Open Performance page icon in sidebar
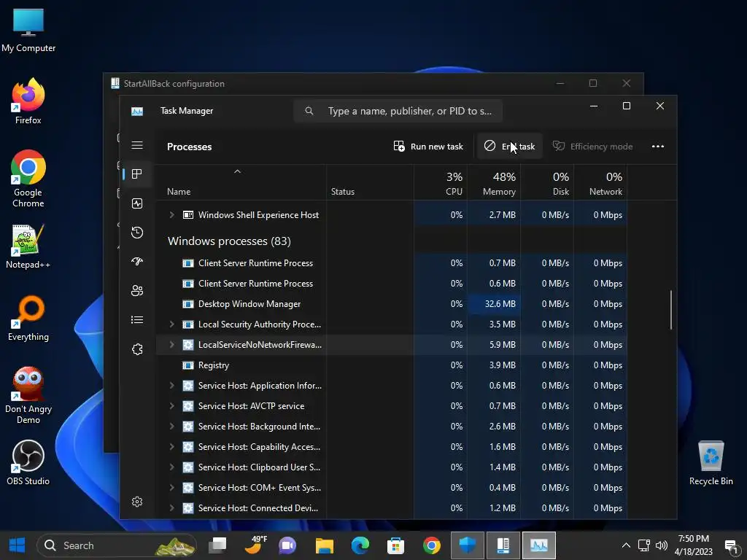747x560 pixels. (137, 204)
